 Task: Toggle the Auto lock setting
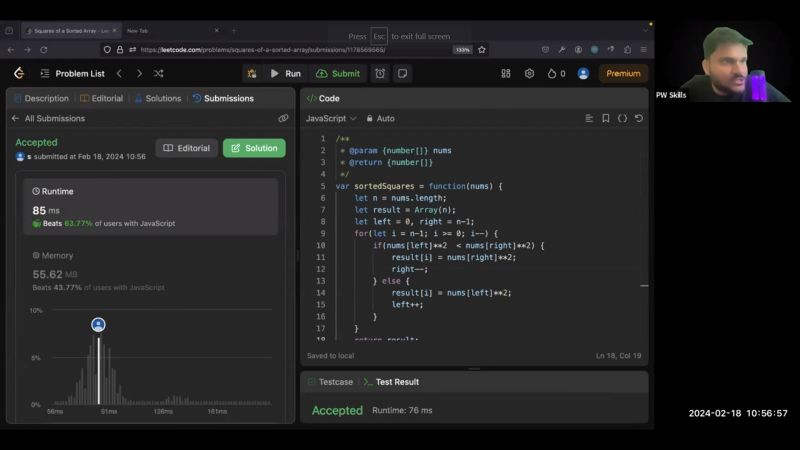(x=381, y=118)
